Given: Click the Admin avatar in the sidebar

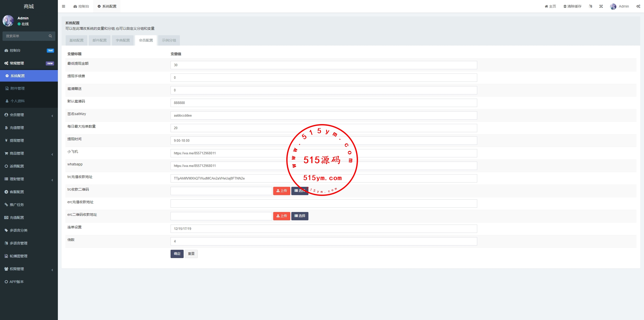Looking at the screenshot, I should (8, 21).
